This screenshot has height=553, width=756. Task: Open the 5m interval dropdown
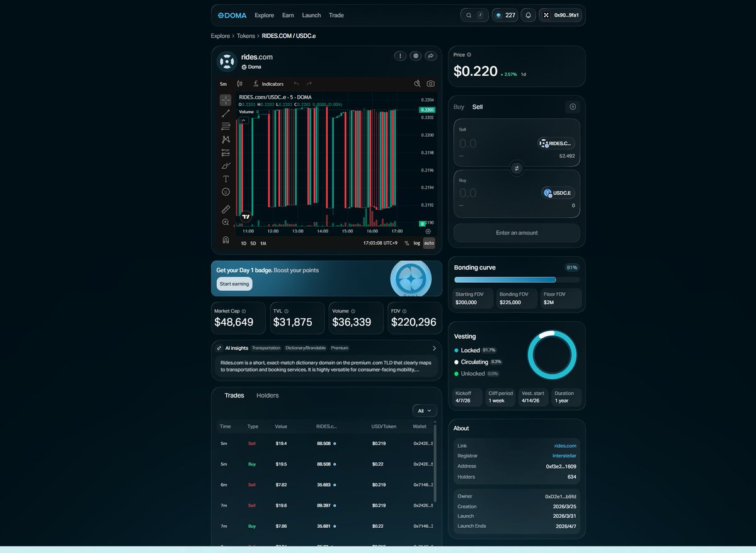[x=223, y=84]
